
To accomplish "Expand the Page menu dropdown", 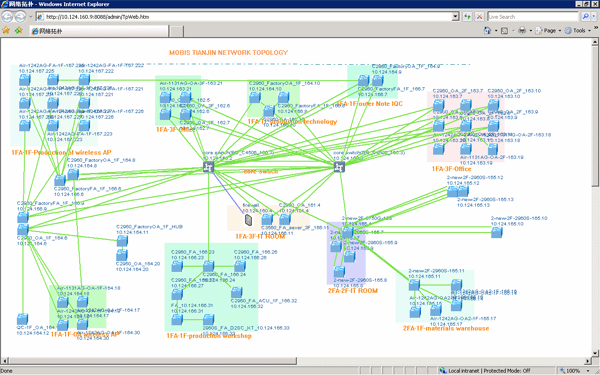I will tap(549, 30).
